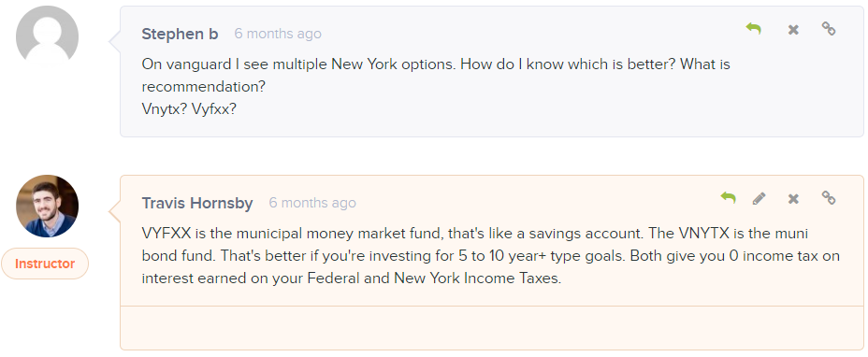Edit Travis Hornsby's comment with pencil icon

[x=759, y=198]
